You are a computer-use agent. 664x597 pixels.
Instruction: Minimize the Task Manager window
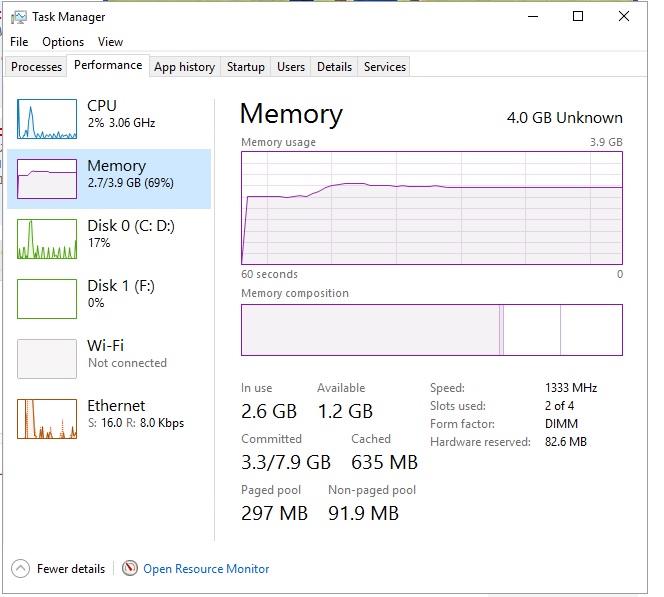pos(533,17)
